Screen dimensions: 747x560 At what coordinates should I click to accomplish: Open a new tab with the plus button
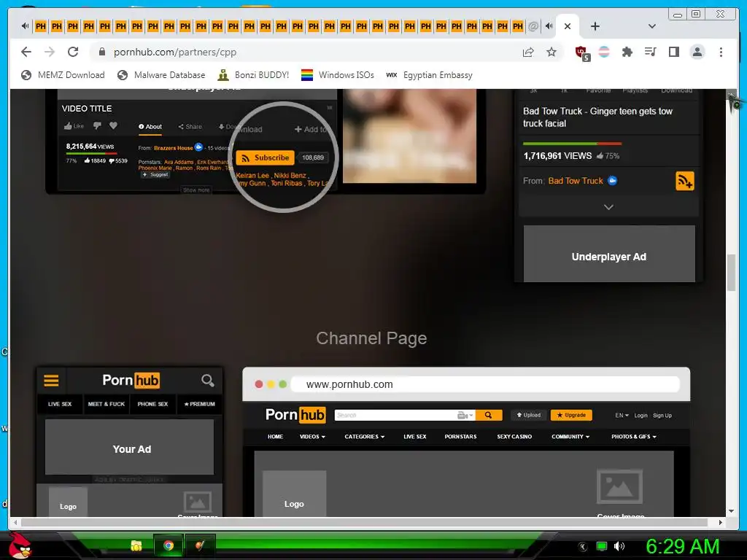595,26
